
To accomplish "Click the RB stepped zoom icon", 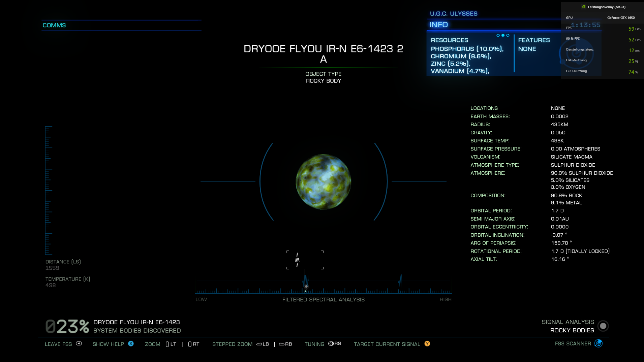I will click(x=281, y=344).
